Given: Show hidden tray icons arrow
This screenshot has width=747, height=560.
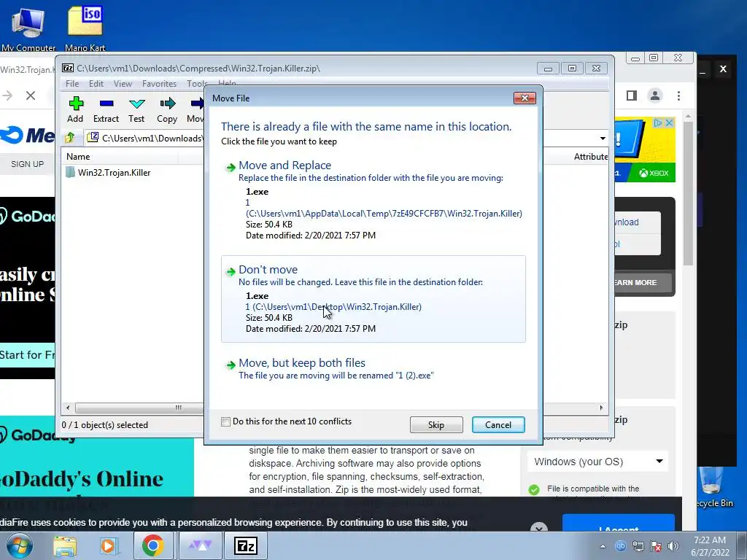Looking at the screenshot, I should coord(603,546).
